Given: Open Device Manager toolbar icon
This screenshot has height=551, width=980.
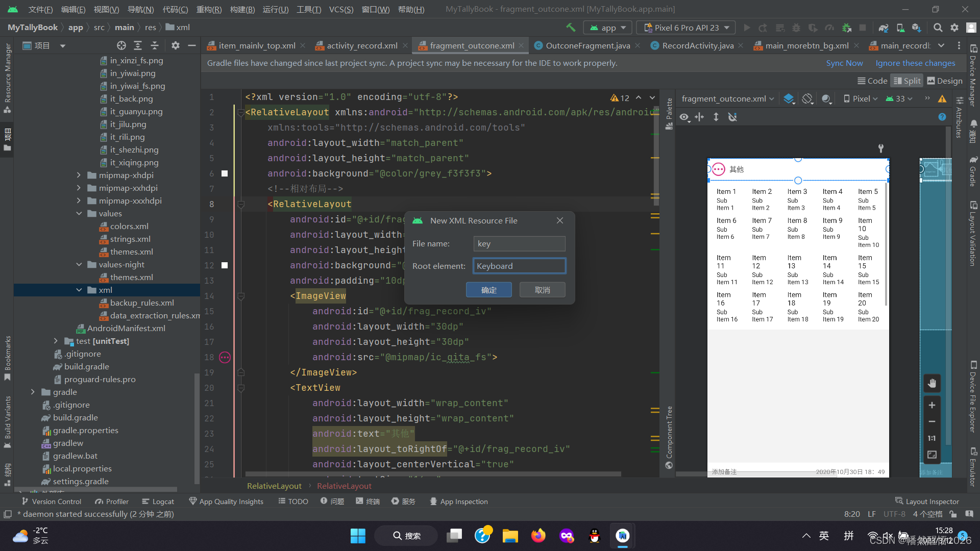Looking at the screenshot, I should point(900,28).
